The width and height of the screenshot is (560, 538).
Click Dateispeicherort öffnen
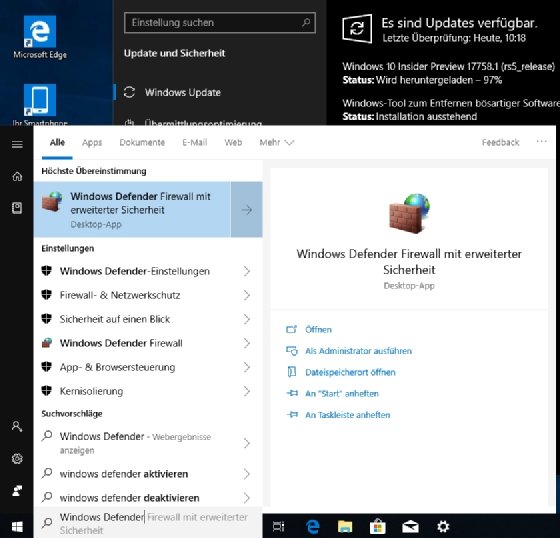click(350, 372)
